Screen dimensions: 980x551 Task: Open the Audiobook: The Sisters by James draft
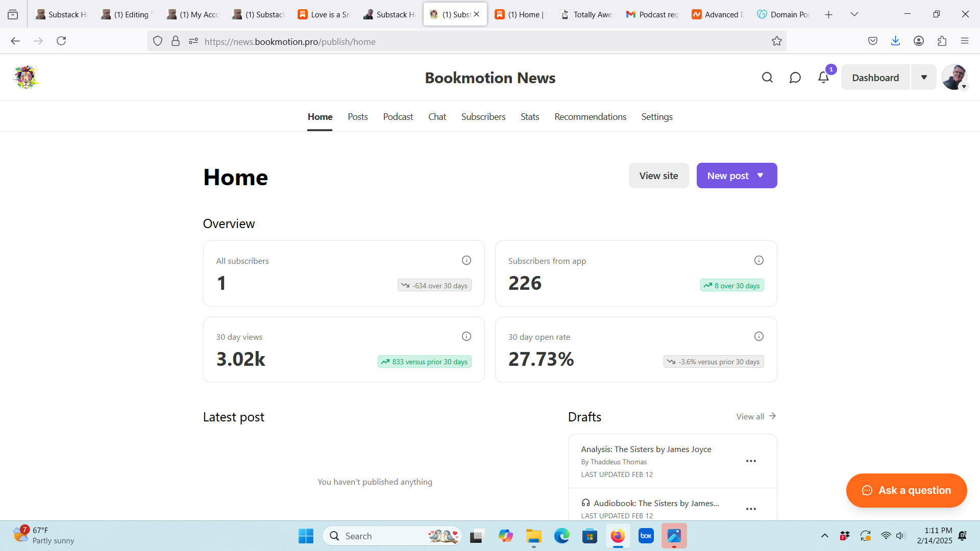coord(656,503)
